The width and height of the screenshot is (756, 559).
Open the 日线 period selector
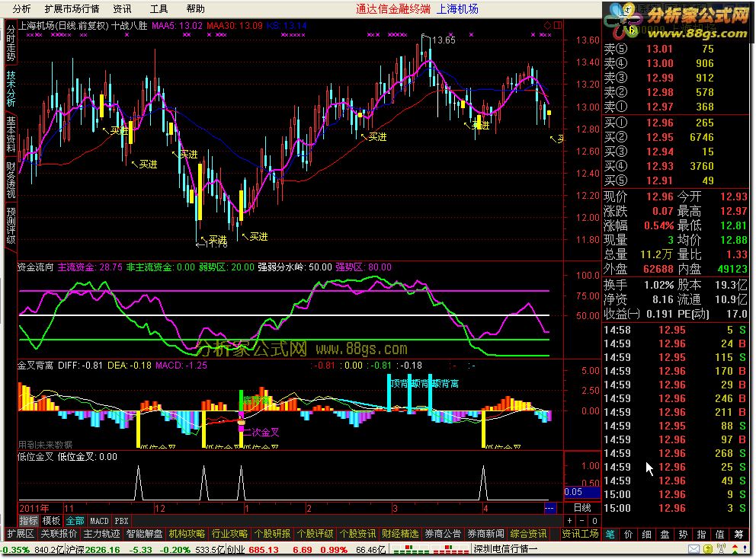pyautogui.click(x=582, y=507)
